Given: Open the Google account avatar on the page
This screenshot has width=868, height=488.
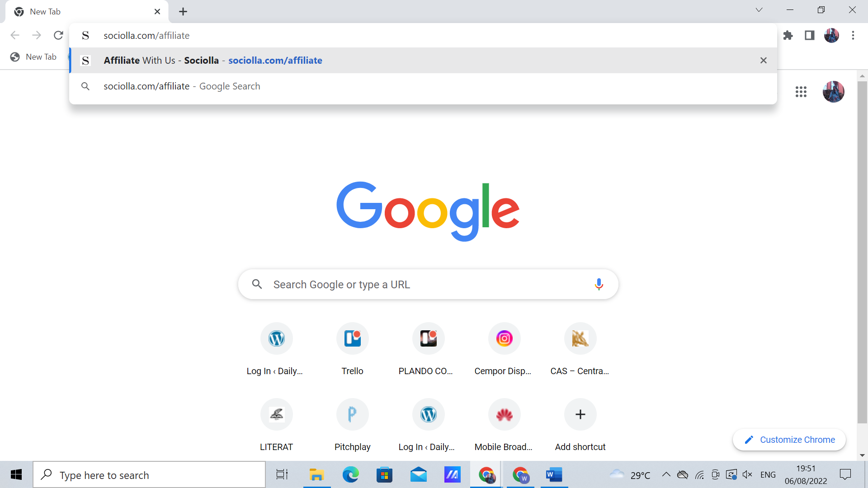Looking at the screenshot, I should [x=834, y=92].
